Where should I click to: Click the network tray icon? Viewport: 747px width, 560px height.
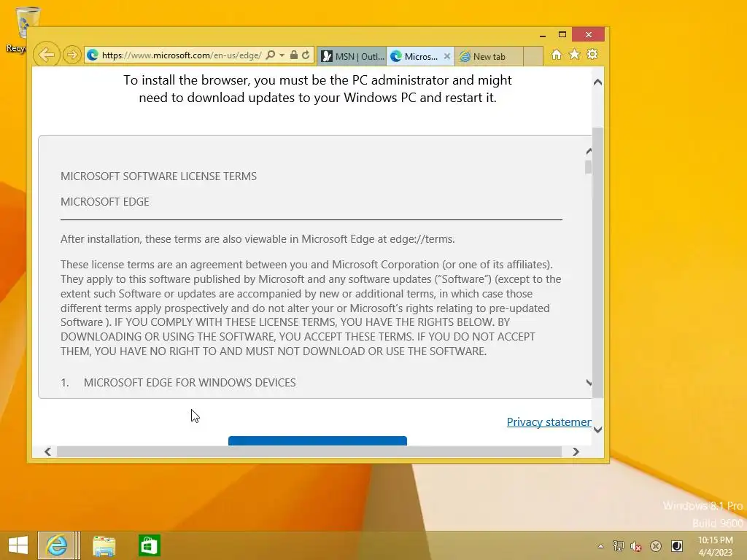coord(619,546)
